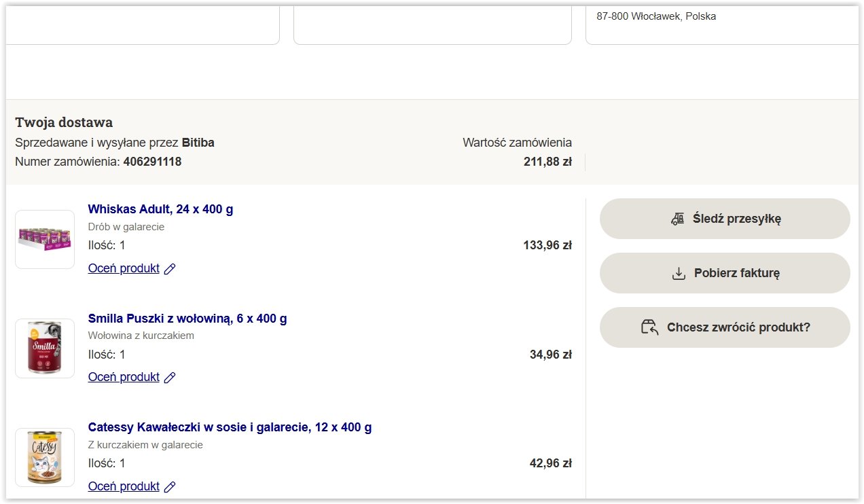Click the Whiskas price 133,96 zł
This screenshot has width=864, height=504.
[x=547, y=245]
